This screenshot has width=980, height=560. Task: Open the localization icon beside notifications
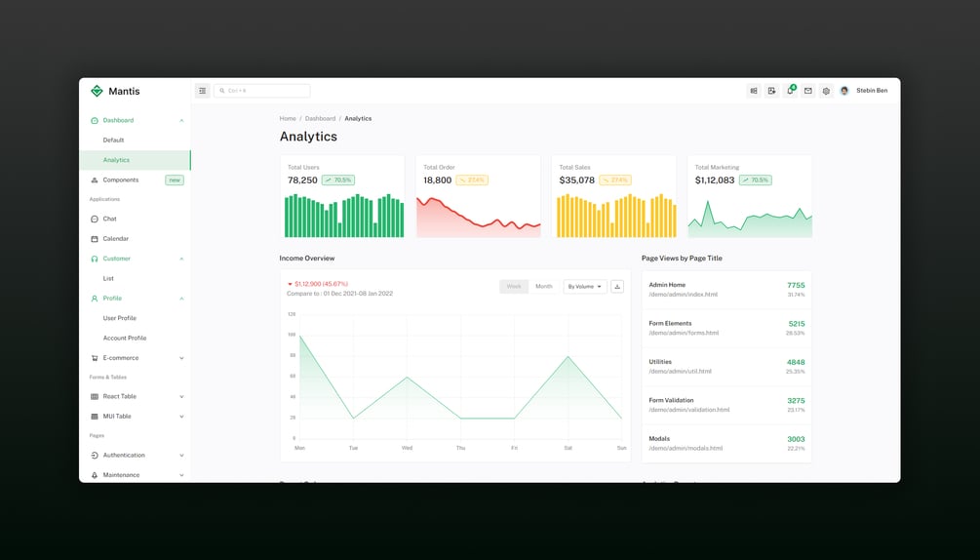click(772, 91)
